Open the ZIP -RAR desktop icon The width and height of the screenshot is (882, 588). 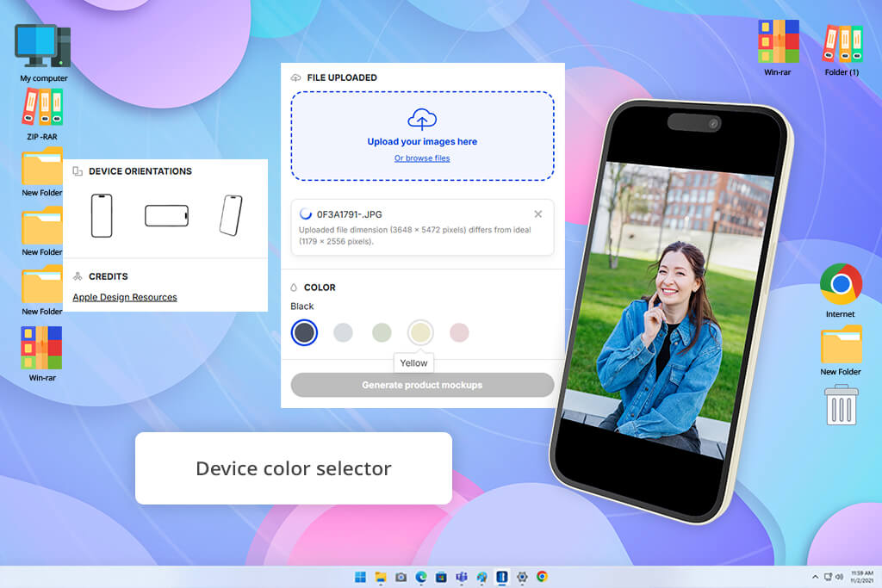pyautogui.click(x=42, y=115)
